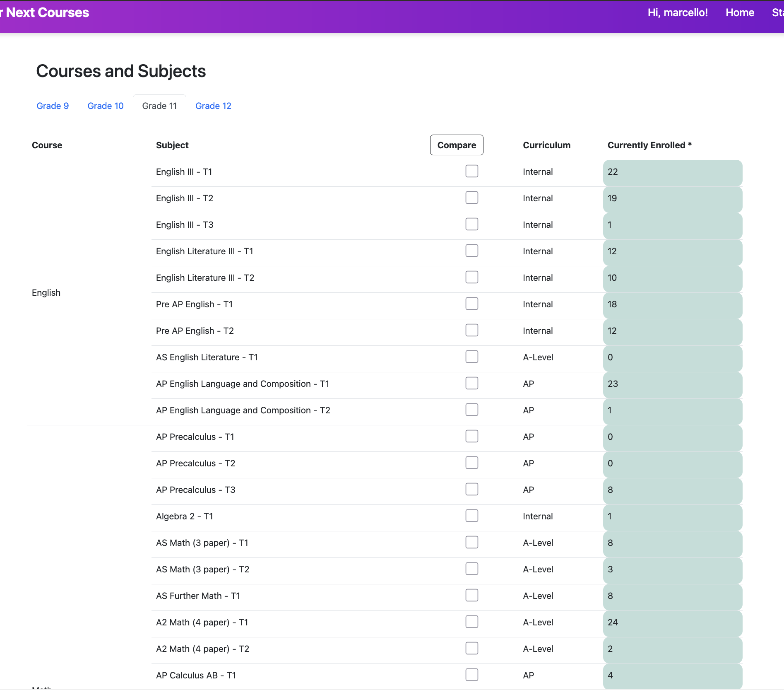784x690 pixels.
Task: Check AP English Language and Composition - T1
Action: [x=471, y=384]
